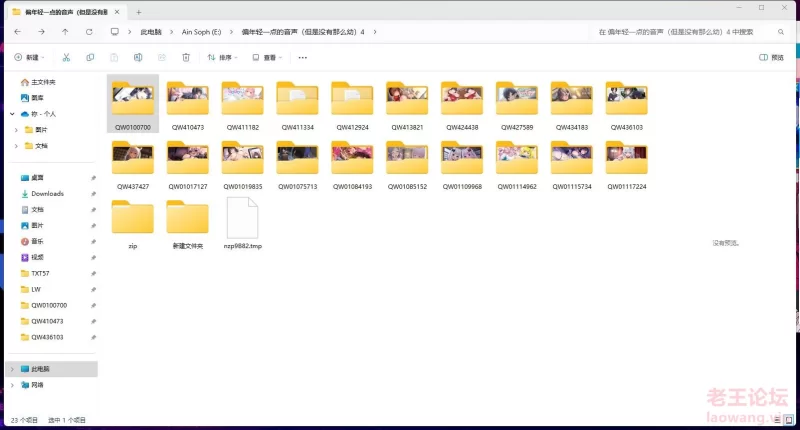
Task: Expand chevron after 此电脑 in address bar
Action: click(x=171, y=32)
